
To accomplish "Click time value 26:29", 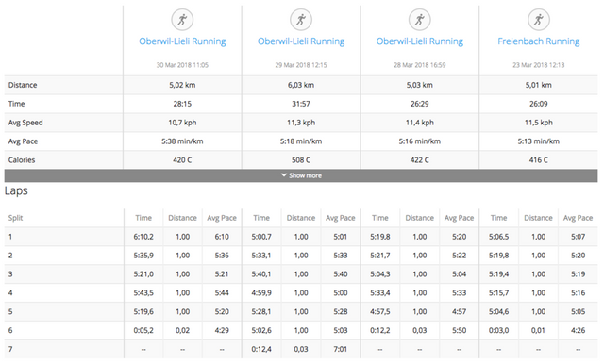I will coord(419,104).
